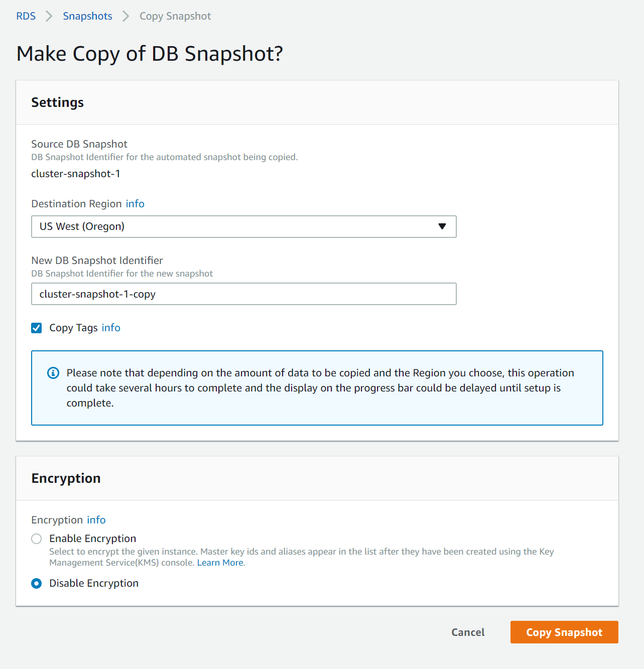Click the info circle icon in notice
Viewport: 644px width, 669px height.
coord(53,373)
